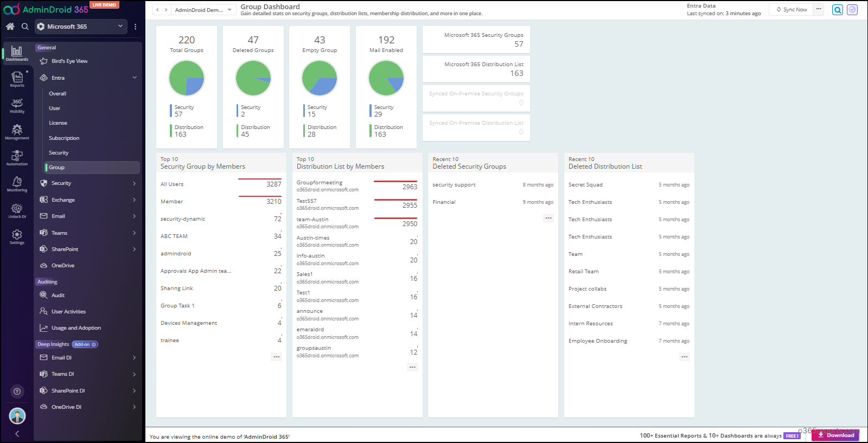Click the top-right checkmark circle icon
Image resolution: width=868 pixels, height=443 pixels.
click(x=852, y=10)
